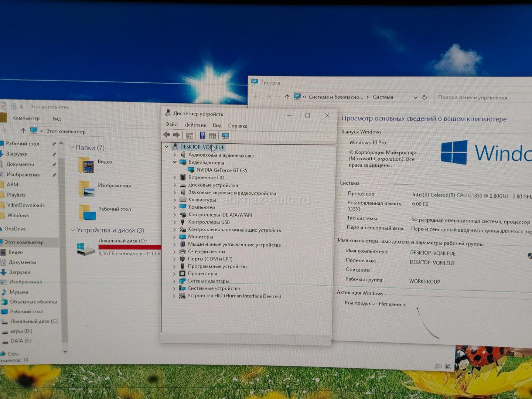The width and height of the screenshot is (532, 399).
Task: Open the Действие menu in Device Manager
Action: pyautogui.click(x=195, y=125)
